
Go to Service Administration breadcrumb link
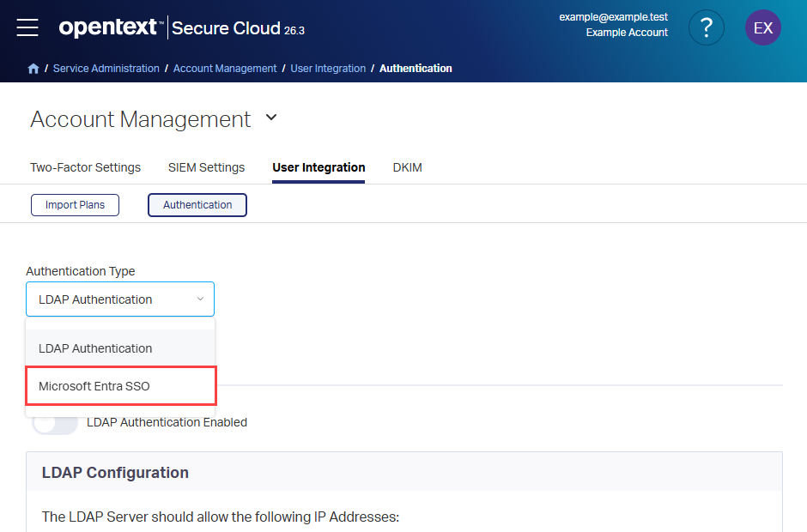[106, 69]
